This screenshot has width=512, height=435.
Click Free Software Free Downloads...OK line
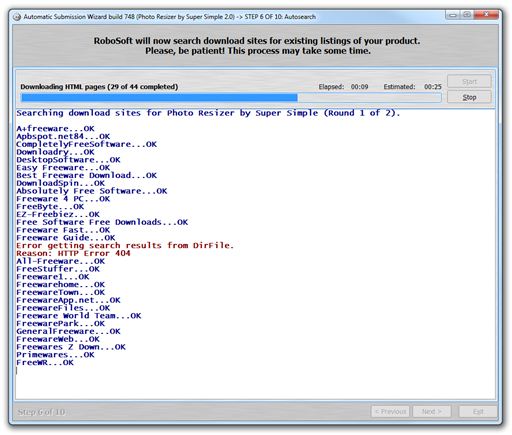[102, 222]
